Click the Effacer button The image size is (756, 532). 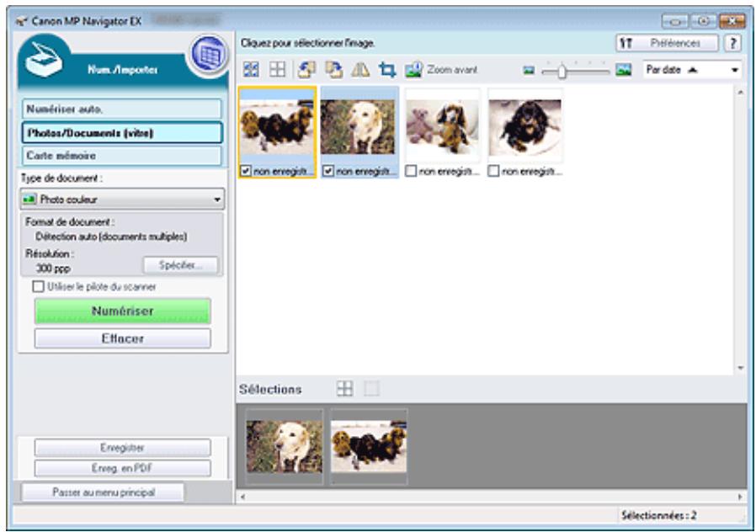click(122, 338)
